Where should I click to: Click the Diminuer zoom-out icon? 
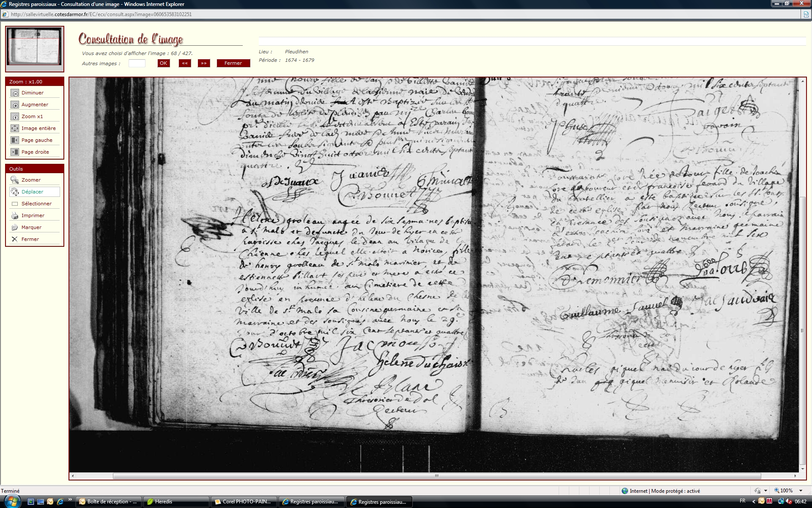15,93
